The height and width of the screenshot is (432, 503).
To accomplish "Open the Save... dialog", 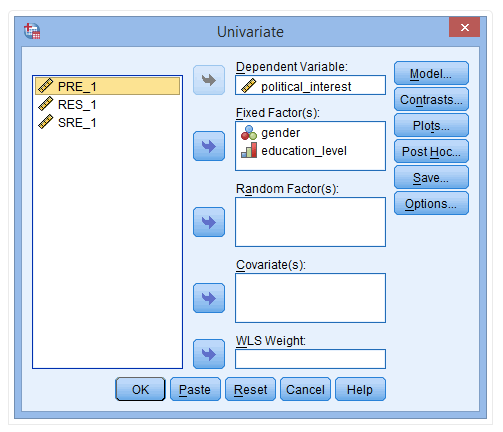I will [x=431, y=177].
